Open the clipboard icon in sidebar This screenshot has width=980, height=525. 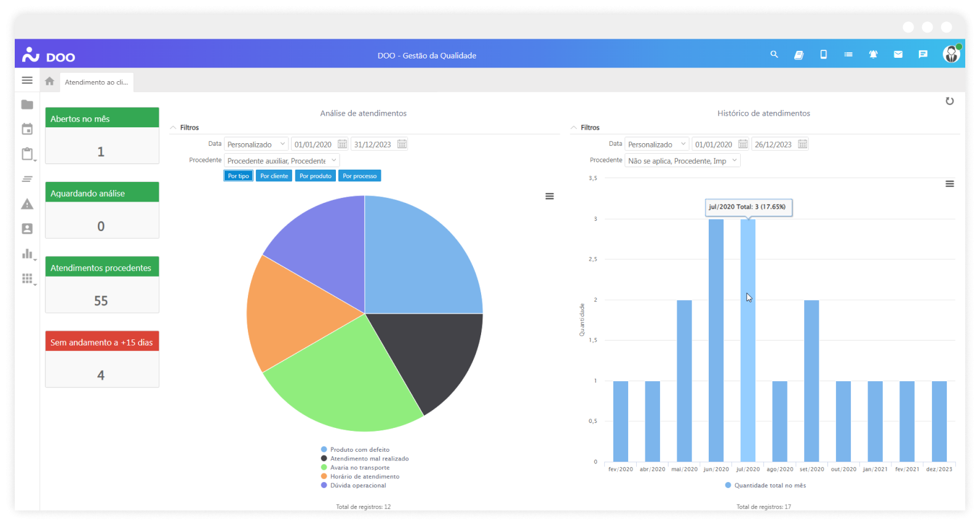tap(27, 154)
